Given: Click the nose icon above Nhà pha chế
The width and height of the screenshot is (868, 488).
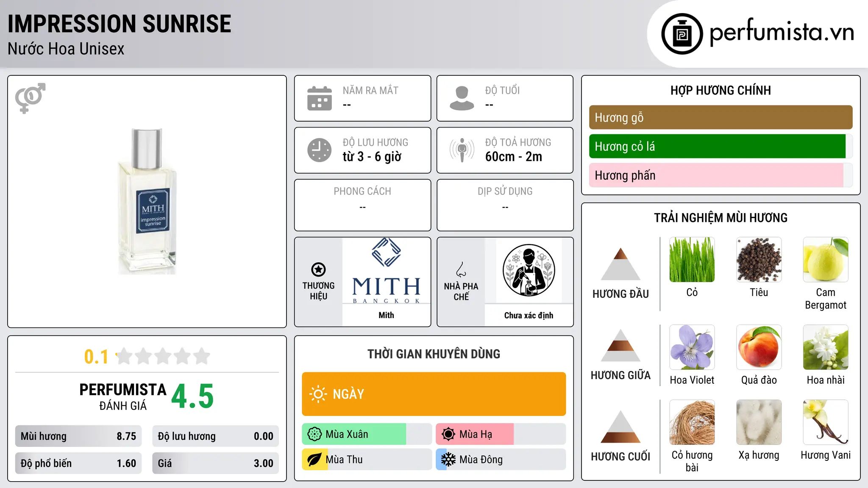Looking at the screenshot, I should [461, 269].
